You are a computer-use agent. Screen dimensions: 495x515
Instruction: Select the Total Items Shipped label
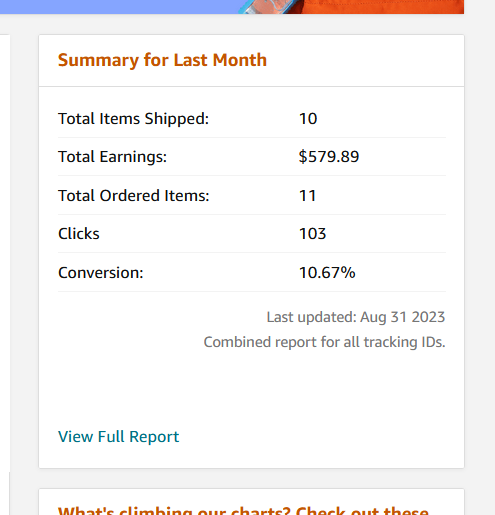(x=133, y=119)
